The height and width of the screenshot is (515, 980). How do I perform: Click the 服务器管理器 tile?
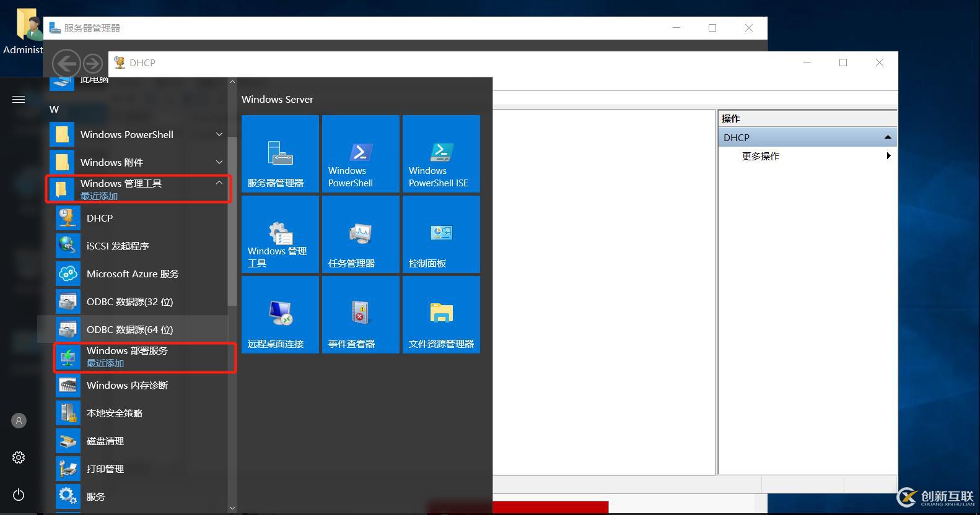coord(280,154)
